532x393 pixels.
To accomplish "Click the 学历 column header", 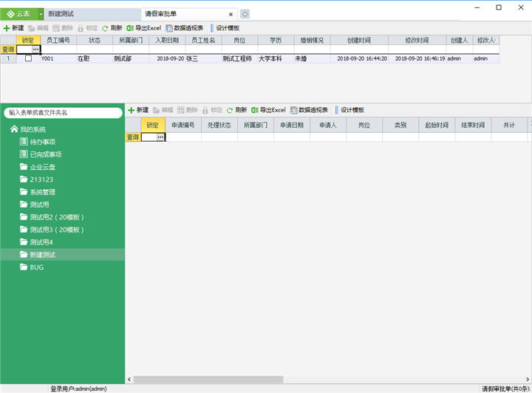I will [276, 40].
